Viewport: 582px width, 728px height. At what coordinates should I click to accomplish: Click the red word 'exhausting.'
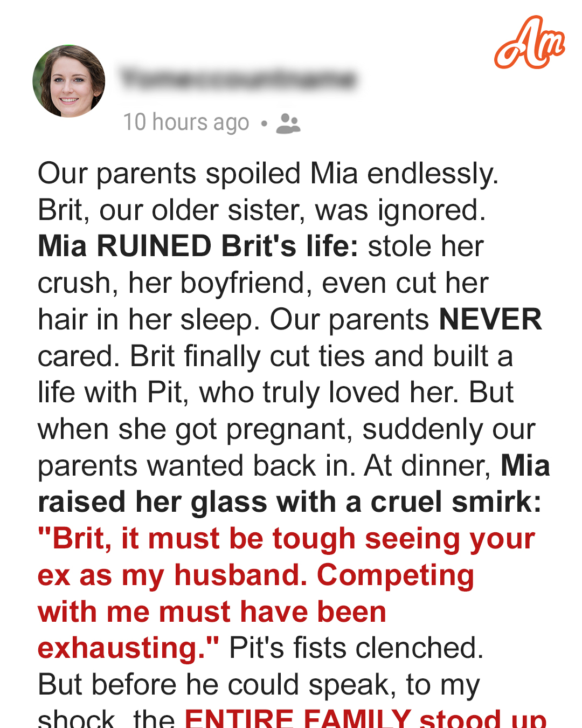tap(128, 648)
